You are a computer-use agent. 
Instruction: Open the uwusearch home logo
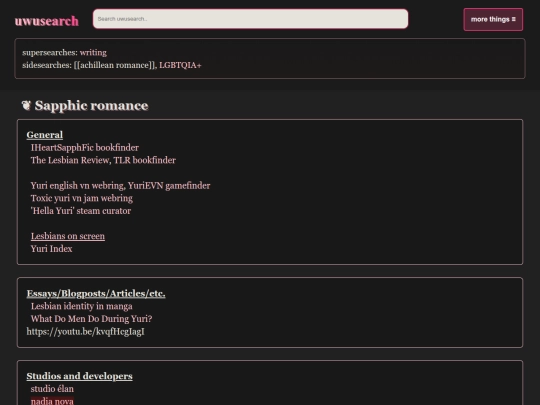pos(46,21)
